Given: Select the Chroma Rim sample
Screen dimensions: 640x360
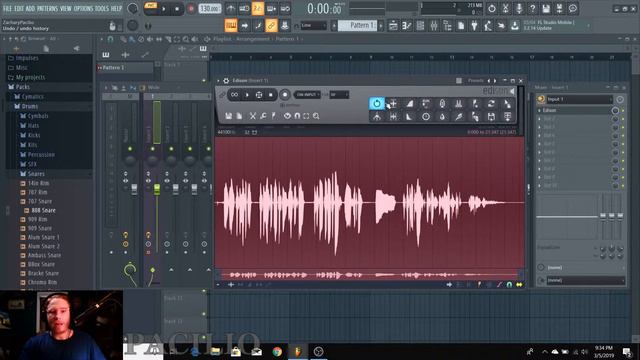Looking at the screenshot, I should tap(39, 282).
